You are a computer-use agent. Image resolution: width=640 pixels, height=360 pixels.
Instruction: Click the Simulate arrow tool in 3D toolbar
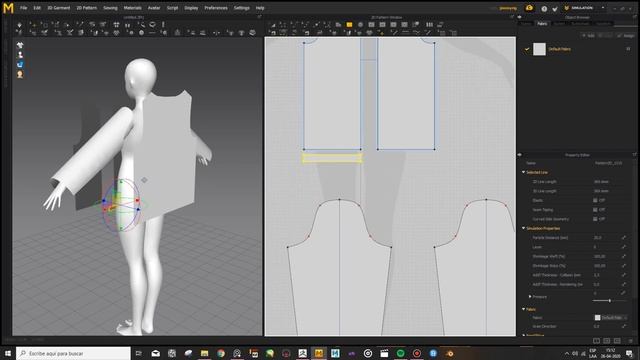pyautogui.click(x=19, y=25)
